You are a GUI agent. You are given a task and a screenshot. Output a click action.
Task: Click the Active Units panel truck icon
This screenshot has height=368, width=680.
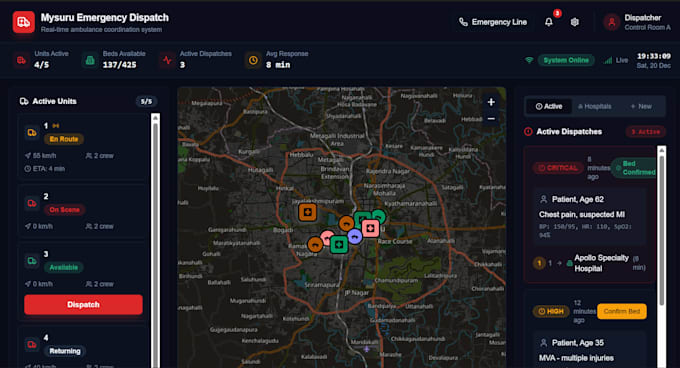(x=24, y=101)
